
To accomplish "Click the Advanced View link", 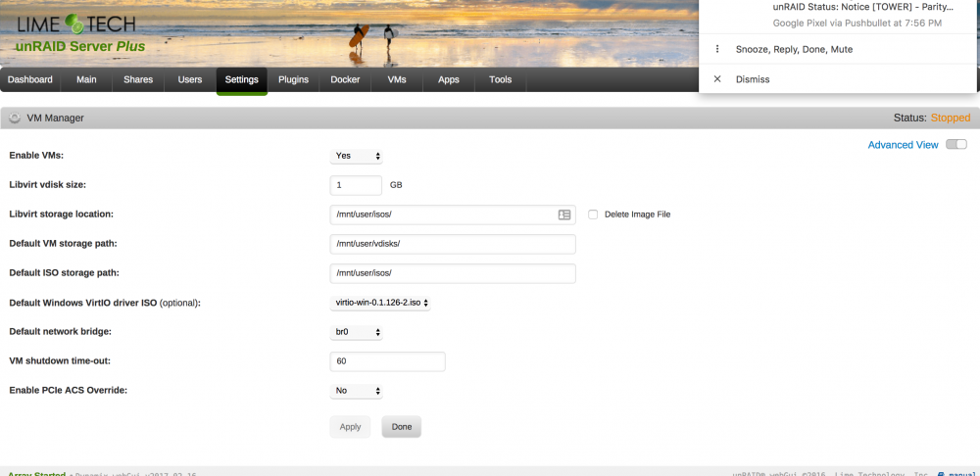I will coord(904,145).
